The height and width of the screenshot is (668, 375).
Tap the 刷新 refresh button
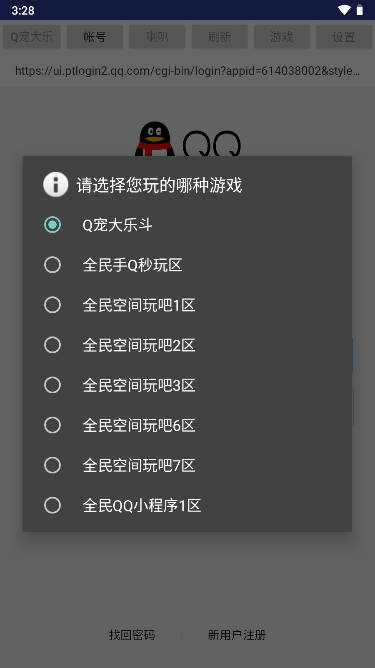tap(219, 37)
